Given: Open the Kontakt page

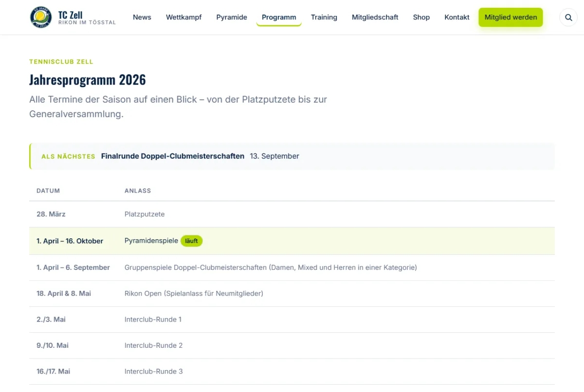Looking at the screenshot, I should click(457, 17).
